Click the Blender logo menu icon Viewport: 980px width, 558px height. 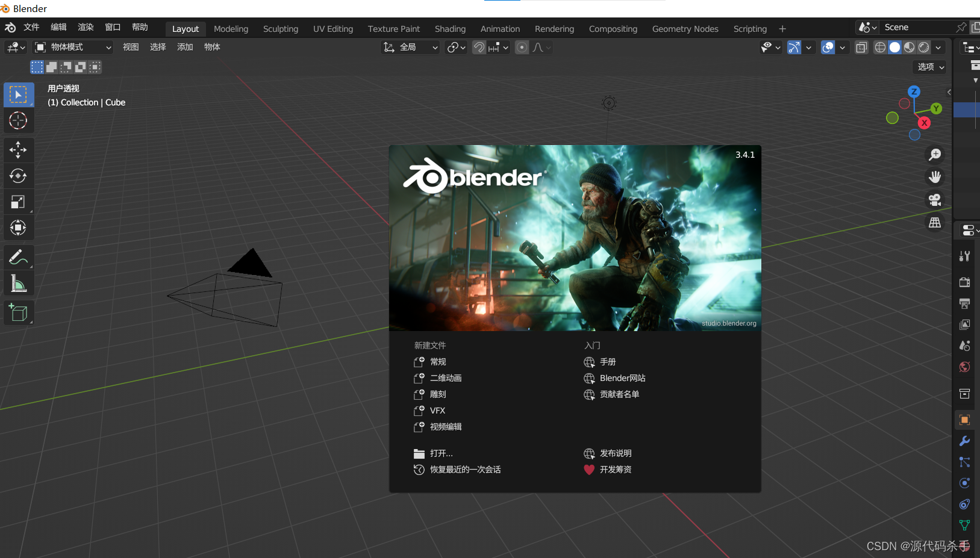point(10,28)
